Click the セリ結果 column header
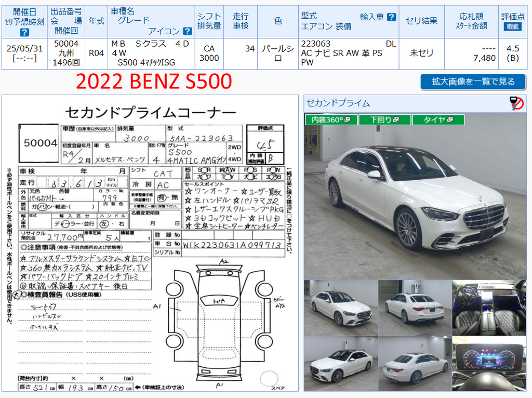 422,21
